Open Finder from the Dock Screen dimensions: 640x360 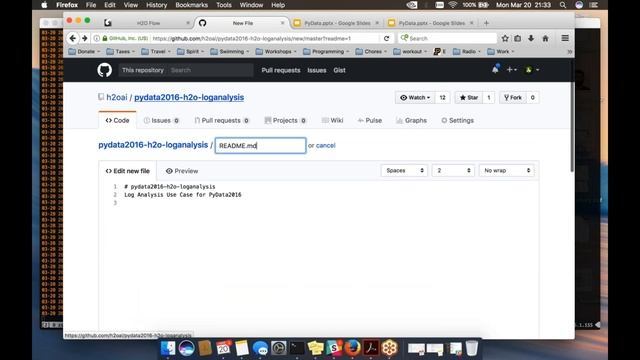[x=168, y=348]
